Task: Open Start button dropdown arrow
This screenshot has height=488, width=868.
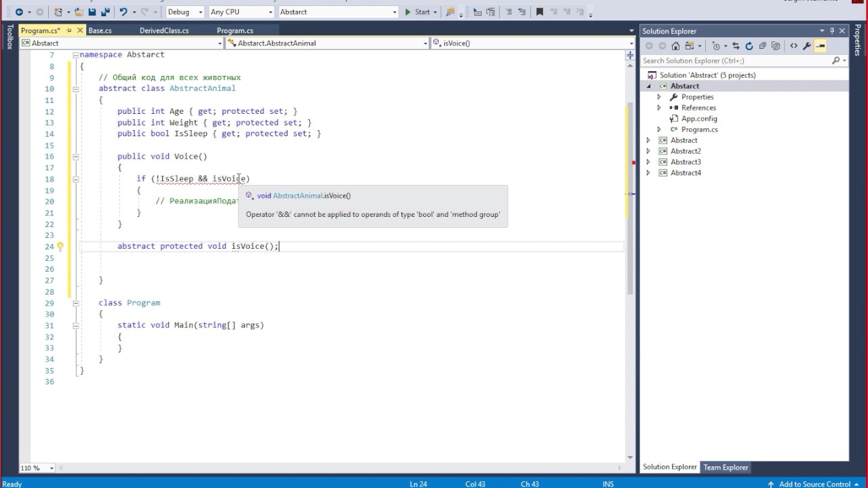Action: point(435,12)
